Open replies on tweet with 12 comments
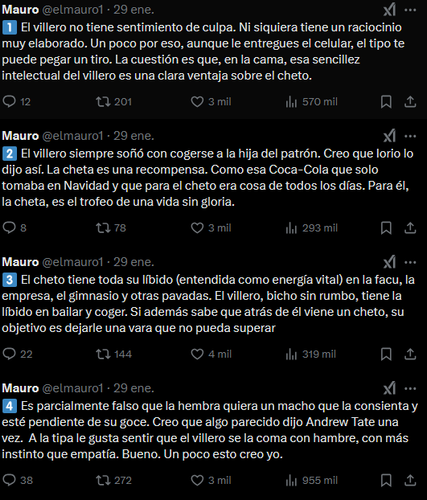427x500 pixels. (17, 101)
